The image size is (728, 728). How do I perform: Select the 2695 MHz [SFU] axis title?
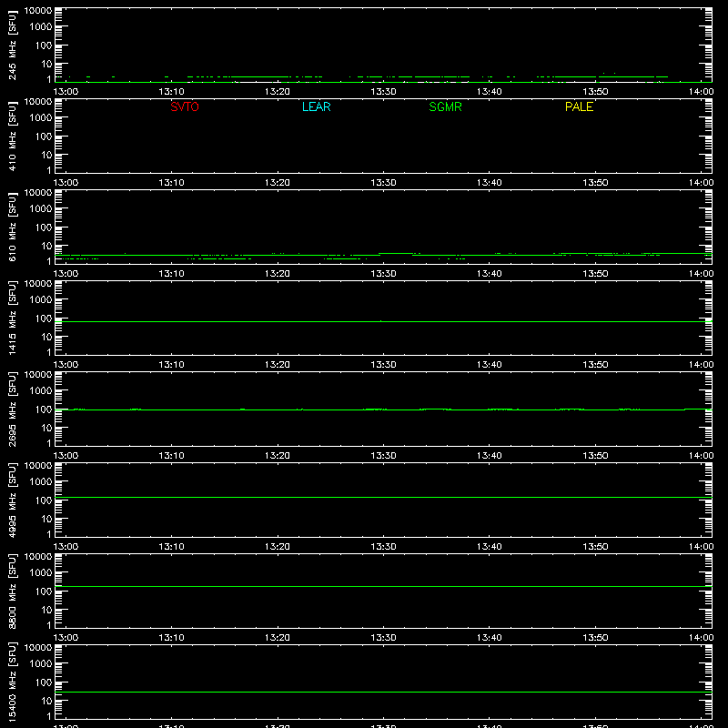(x=12, y=409)
